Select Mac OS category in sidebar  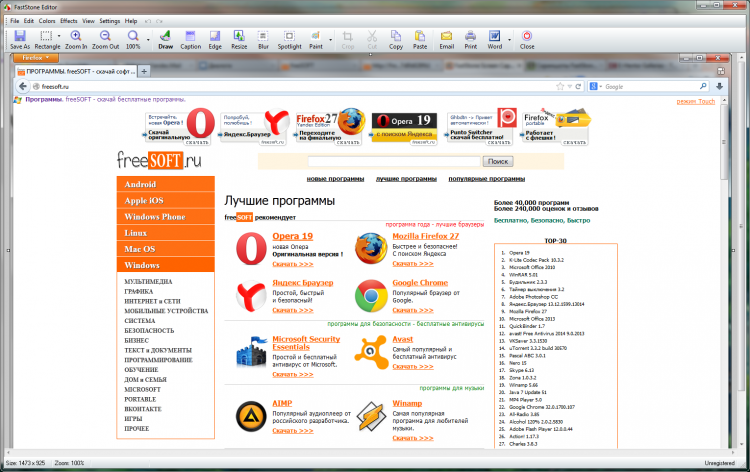click(x=165, y=249)
